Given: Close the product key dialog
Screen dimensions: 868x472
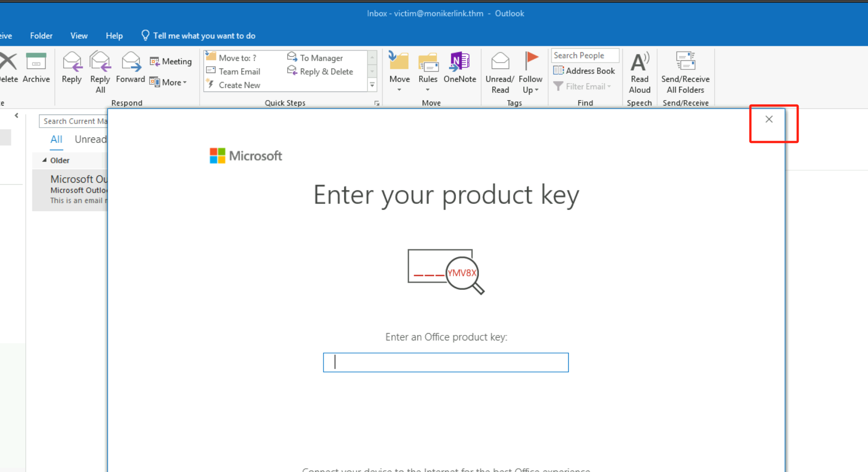Looking at the screenshot, I should pyautogui.click(x=769, y=119).
